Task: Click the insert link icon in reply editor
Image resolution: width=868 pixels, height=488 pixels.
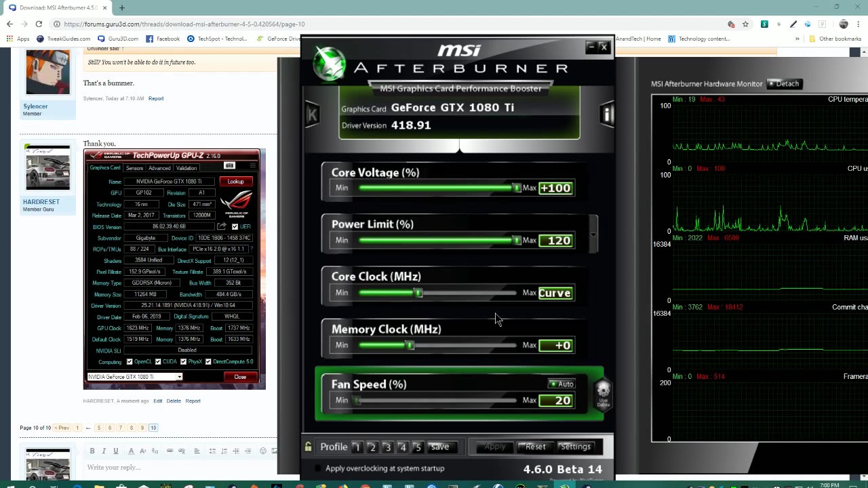Action: click(x=170, y=451)
